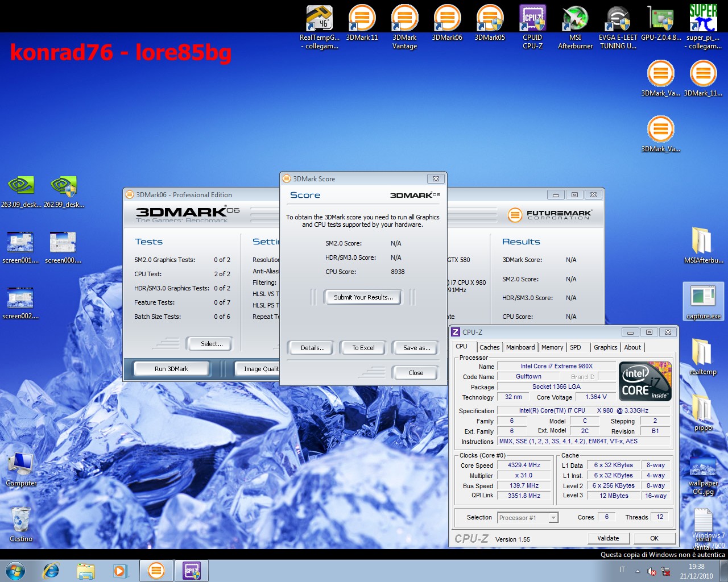This screenshot has width=728, height=582.
Task: Open the screen001 image file
Action: [x=20, y=247]
